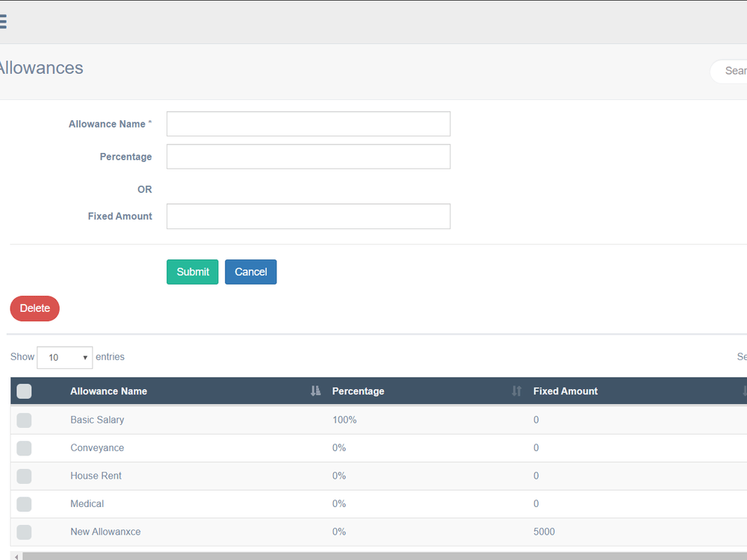Open the Show entries dropdown

coord(64,358)
